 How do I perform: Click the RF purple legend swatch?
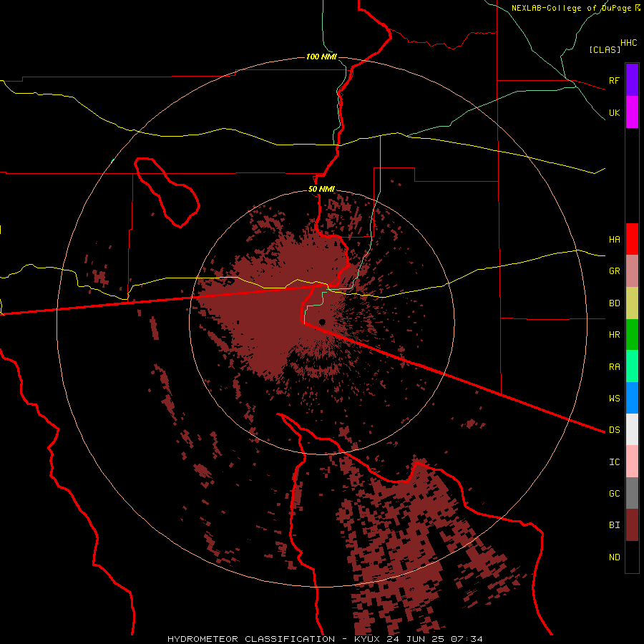[x=632, y=80]
